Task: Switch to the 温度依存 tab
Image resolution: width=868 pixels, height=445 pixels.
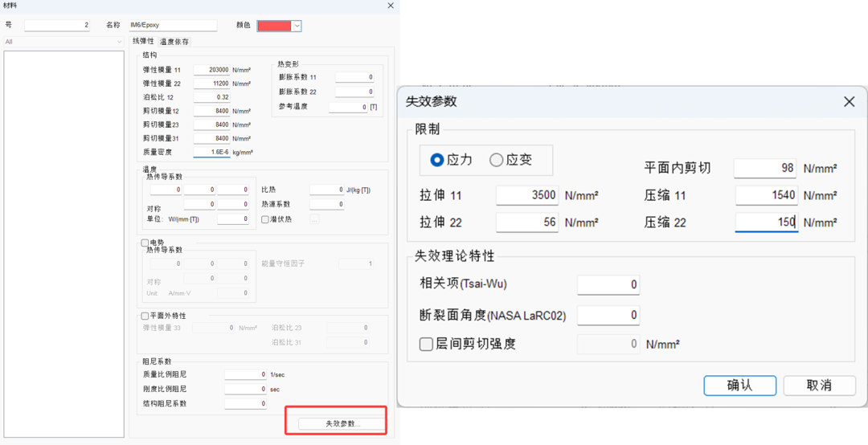Action: click(174, 42)
